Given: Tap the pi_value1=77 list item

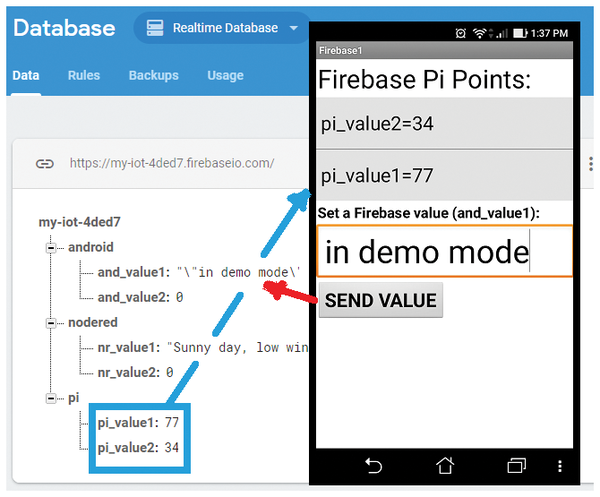Looking at the screenshot, I should [x=444, y=175].
